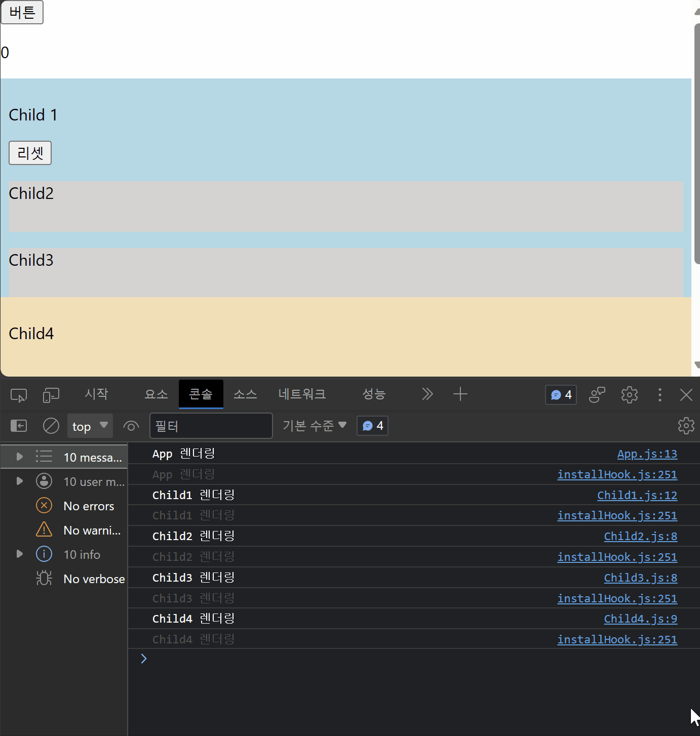Open console settings gear icon
This screenshot has height=736, width=700.
pyautogui.click(x=686, y=426)
